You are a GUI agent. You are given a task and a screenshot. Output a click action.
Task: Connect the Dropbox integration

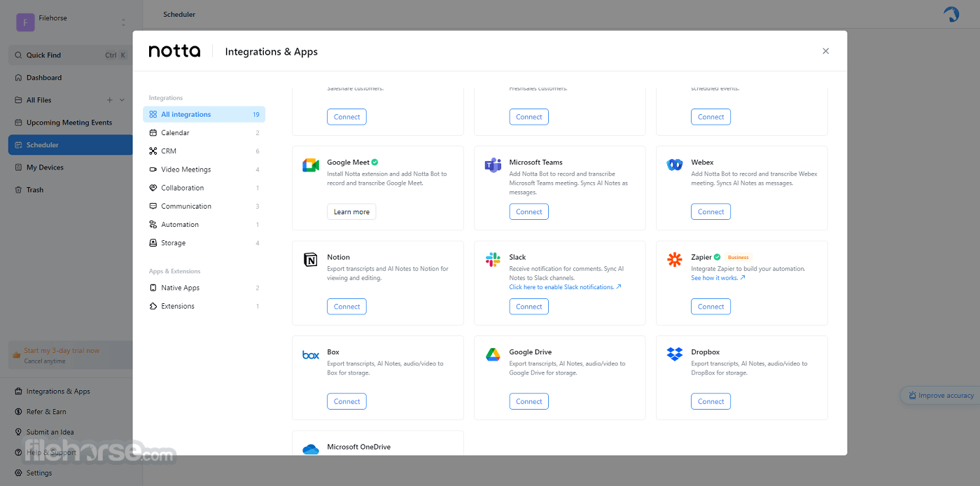point(710,401)
